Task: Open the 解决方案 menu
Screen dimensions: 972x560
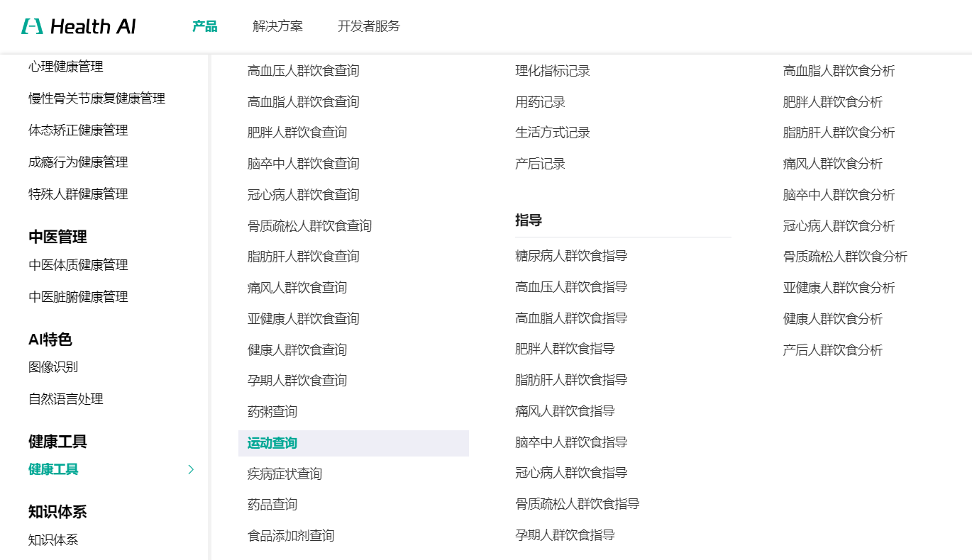Action: click(x=277, y=26)
